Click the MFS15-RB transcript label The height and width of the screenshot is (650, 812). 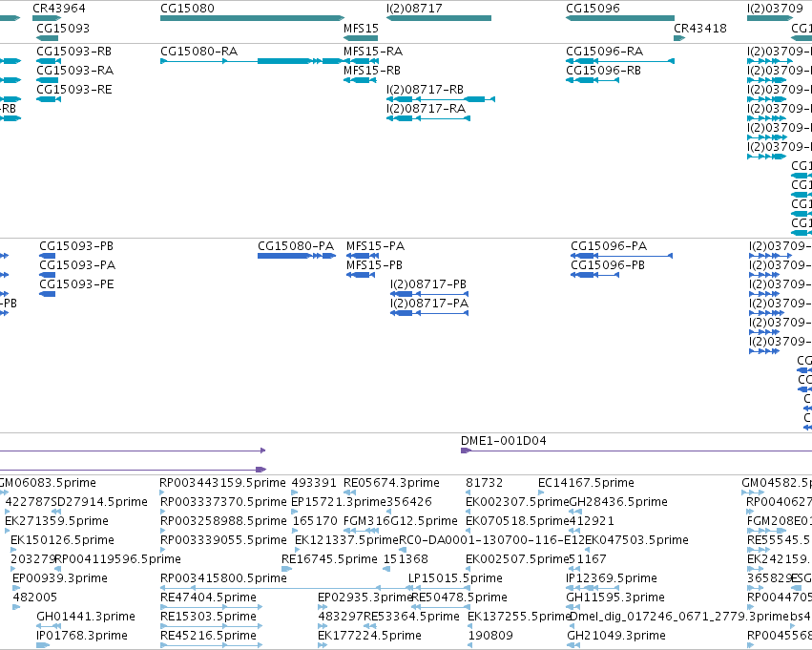point(372,71)
